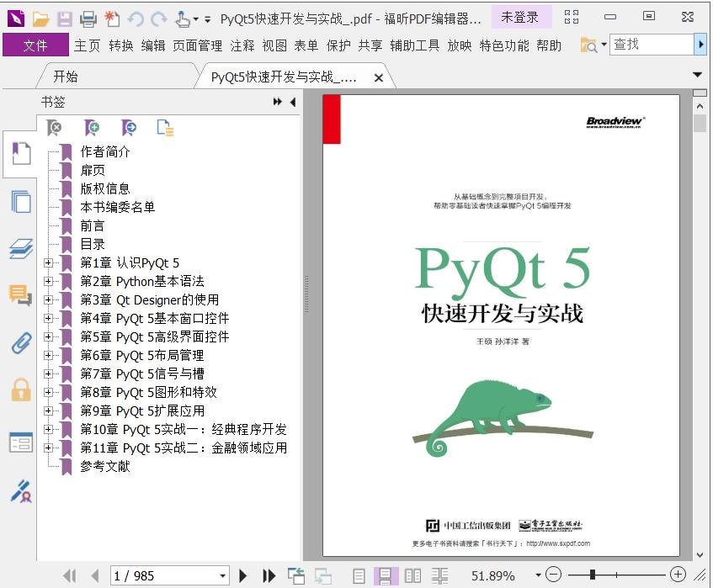Click the Open folder icon in title bar
Image resolution: width=713 pixels, height=588 pixels.
pyautogui.click(x=40, y=19)
